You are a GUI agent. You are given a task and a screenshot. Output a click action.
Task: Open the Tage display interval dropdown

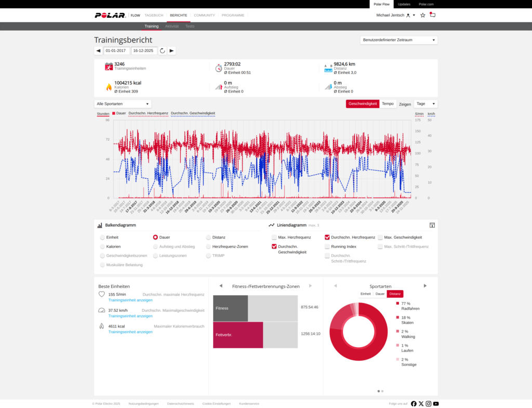425,104
